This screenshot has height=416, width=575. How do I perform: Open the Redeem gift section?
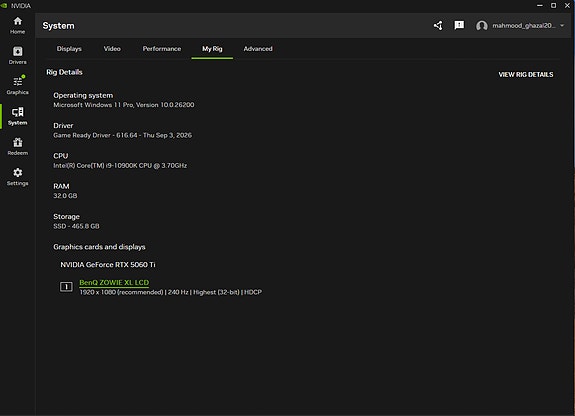pos(17,146)
